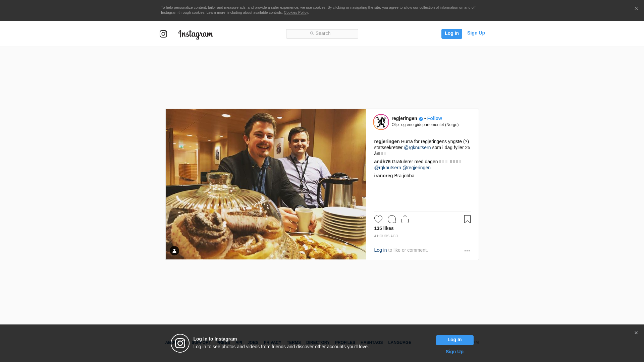Show tagged people icon on photo
Screen dimensions: 644x362
pyautogui.click(x=174, y=251)
